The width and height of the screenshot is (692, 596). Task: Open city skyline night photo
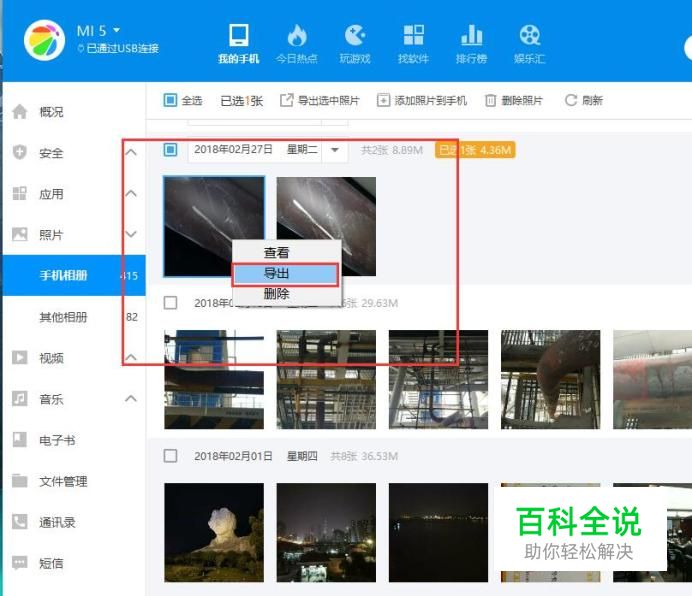(x=327, y=532)
